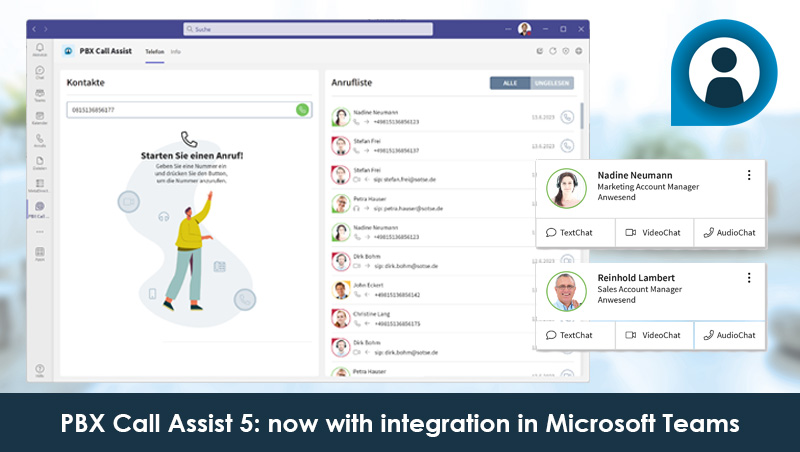The height and width of the screenshot is (452, 800).
Task: Start AudioChat with Reinhold Lambert
Action: point(730,335)
